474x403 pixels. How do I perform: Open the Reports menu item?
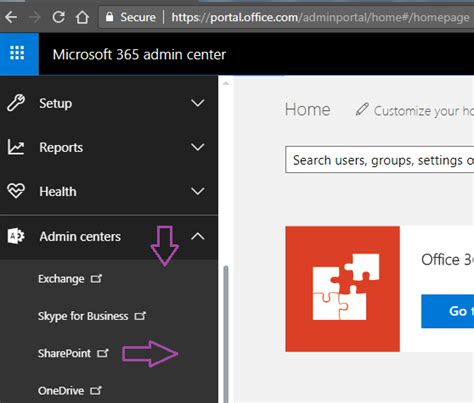(109, 147)
